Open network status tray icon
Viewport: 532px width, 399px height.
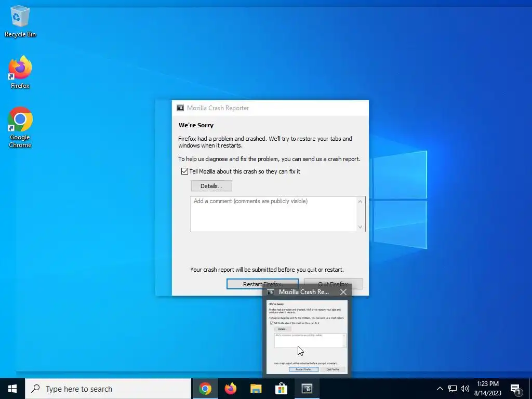point(453,389)
